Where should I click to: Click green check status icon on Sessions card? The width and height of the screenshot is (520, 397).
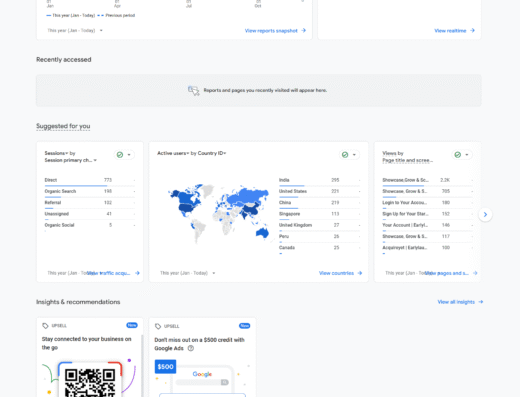pos(120,155)
